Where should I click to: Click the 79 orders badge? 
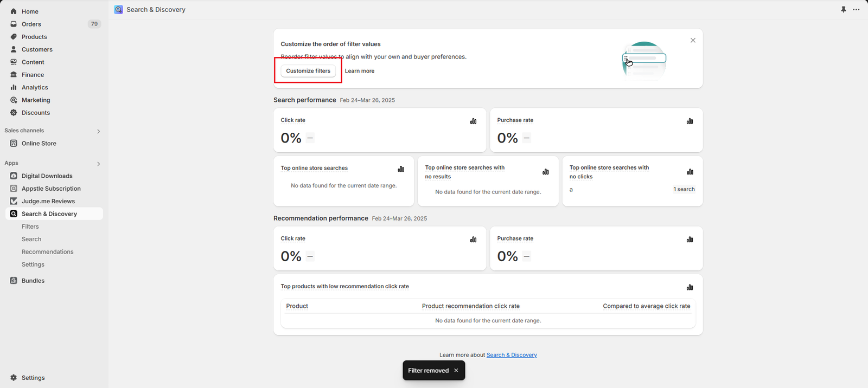[94, 24]
